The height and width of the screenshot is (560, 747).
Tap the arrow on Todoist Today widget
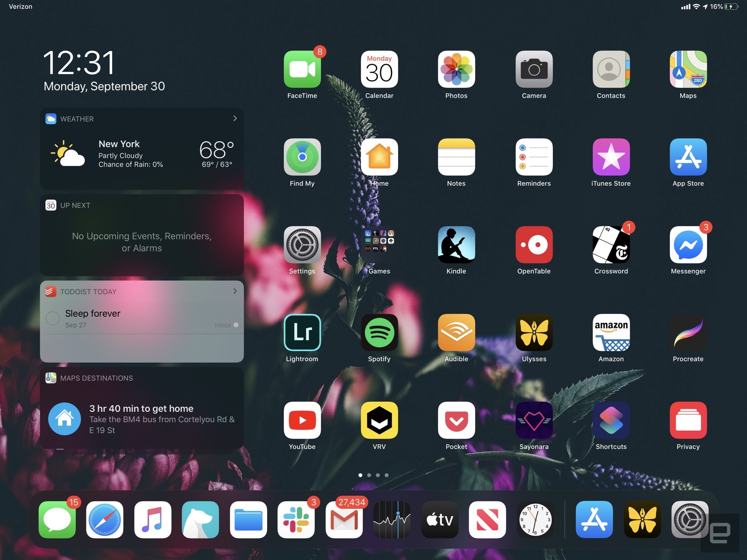pyautogui.click(x=235, y=291)
